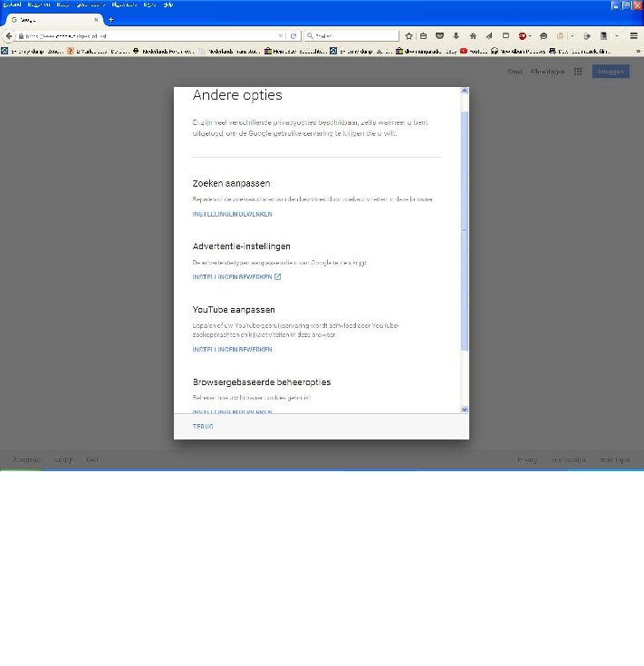Viewport: 644px width, 666px height.
Task: Click the Privacy footer link
Action: (527, 460)
